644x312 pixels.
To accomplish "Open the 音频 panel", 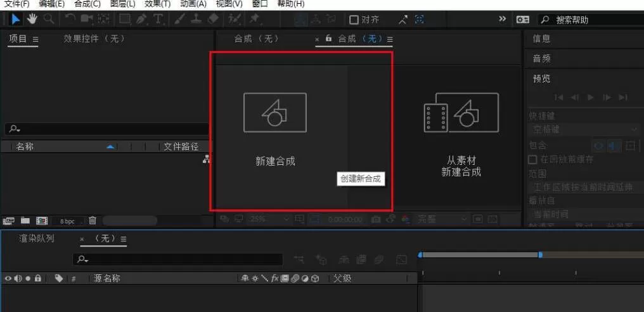I will coord(542,59).
